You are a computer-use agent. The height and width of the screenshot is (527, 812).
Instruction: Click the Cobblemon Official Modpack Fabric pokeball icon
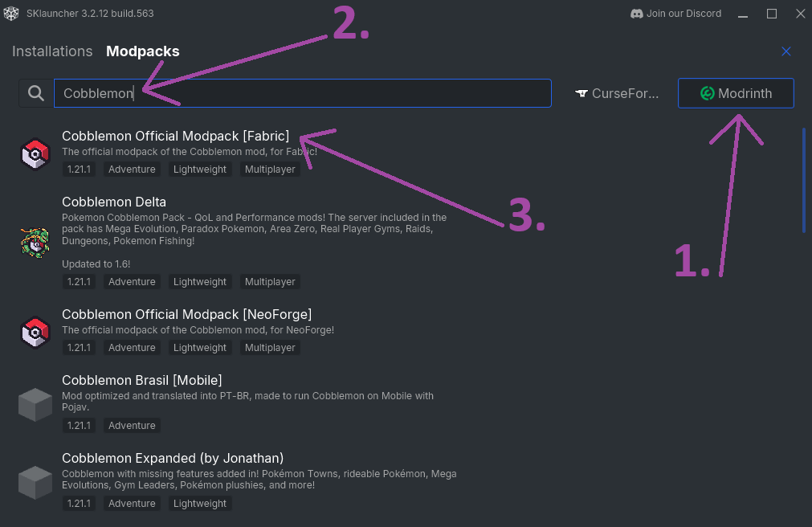tap(35, 153)
